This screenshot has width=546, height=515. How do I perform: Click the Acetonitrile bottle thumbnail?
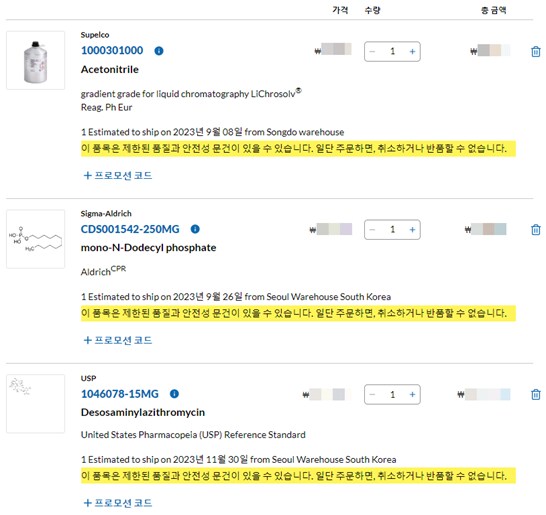pos(36,60)
